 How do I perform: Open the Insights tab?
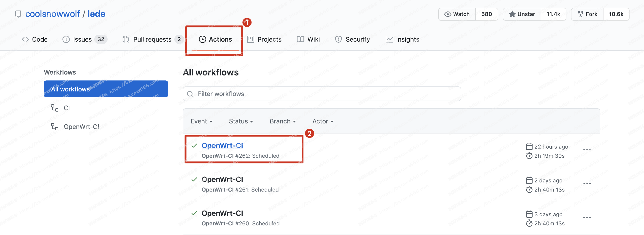pos(402,40)
